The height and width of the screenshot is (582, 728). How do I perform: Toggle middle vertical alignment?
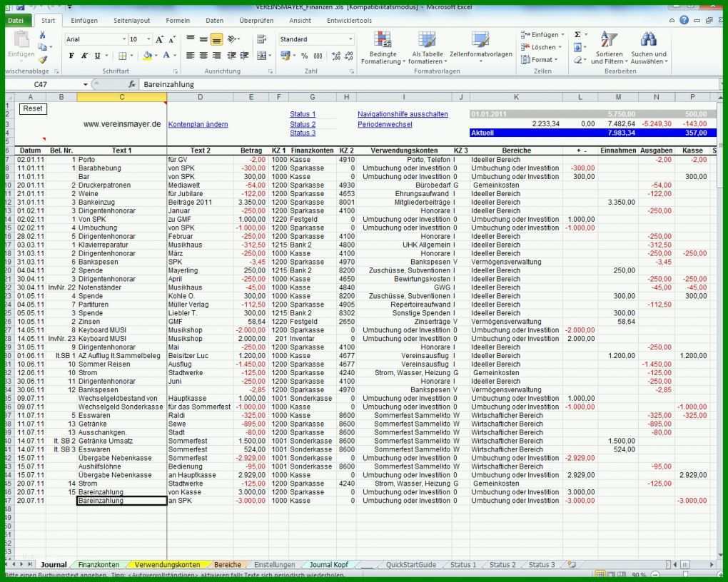[203, 39]
